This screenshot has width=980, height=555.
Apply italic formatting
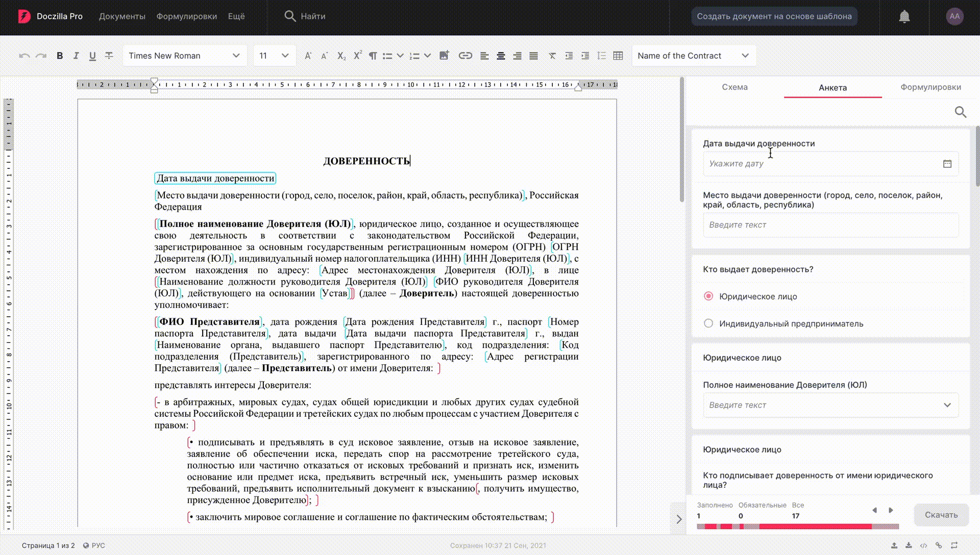pos(76,56)
